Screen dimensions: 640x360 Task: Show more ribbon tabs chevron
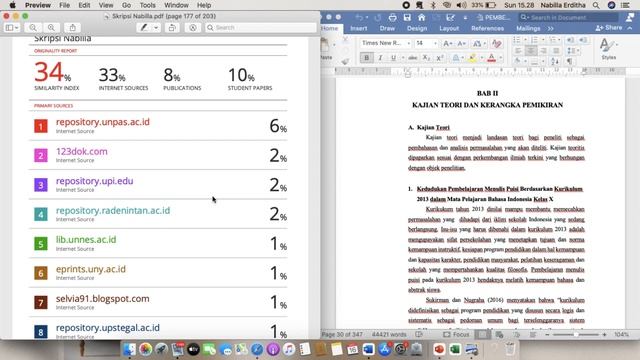click(551, 28)
